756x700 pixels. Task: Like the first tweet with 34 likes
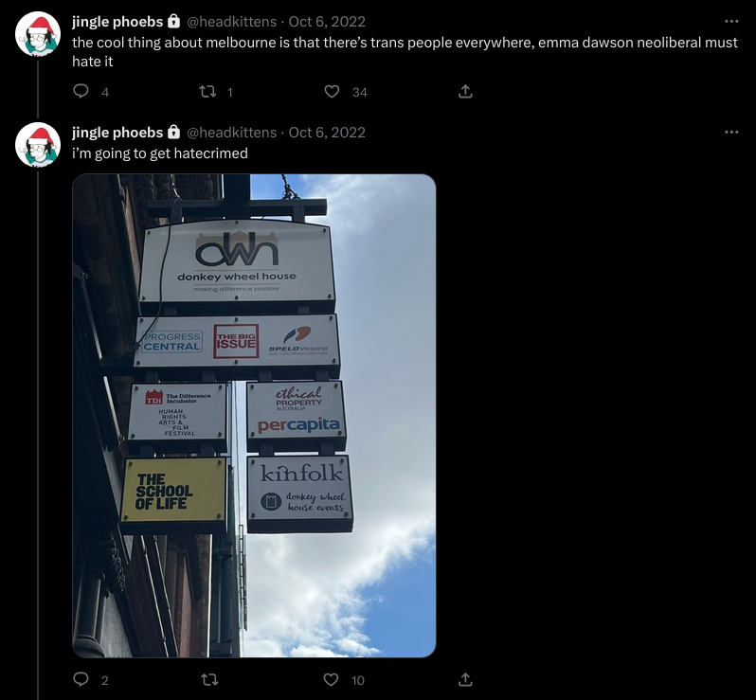pos(332,92)
